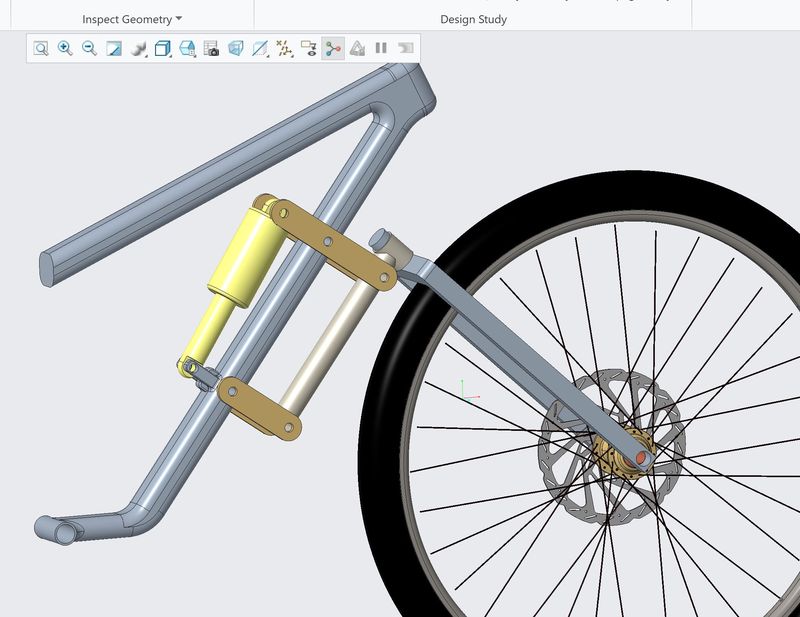Open the View Manager camera icon
Image resolution: width=800 pixels, height=617 pixels.
[x=211, y=48]
